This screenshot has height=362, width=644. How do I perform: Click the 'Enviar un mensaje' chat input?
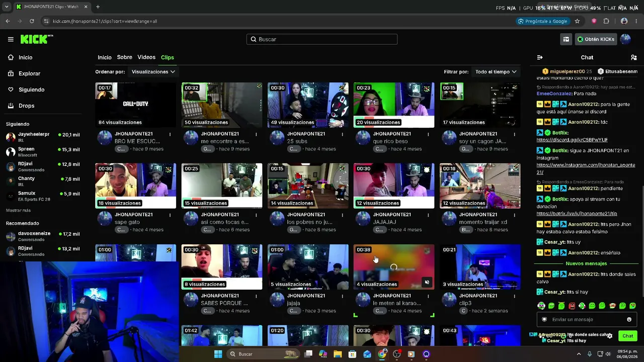(586, 319)
